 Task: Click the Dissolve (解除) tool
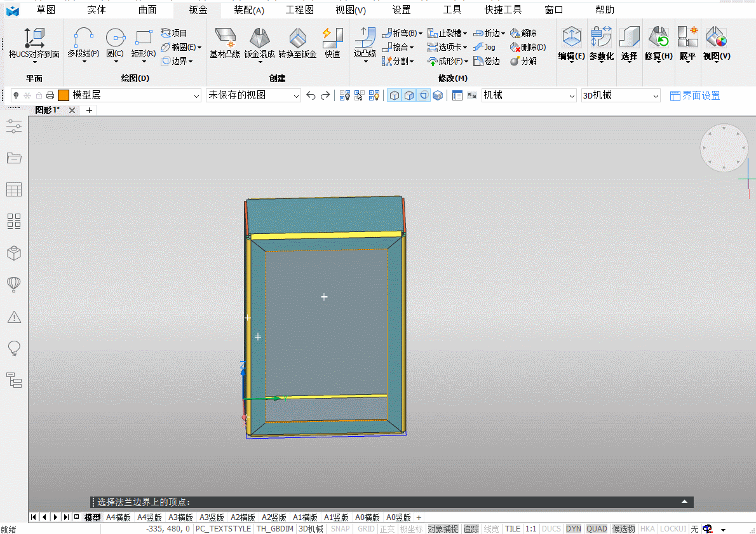pyautogui.click(x=523, y=33)
